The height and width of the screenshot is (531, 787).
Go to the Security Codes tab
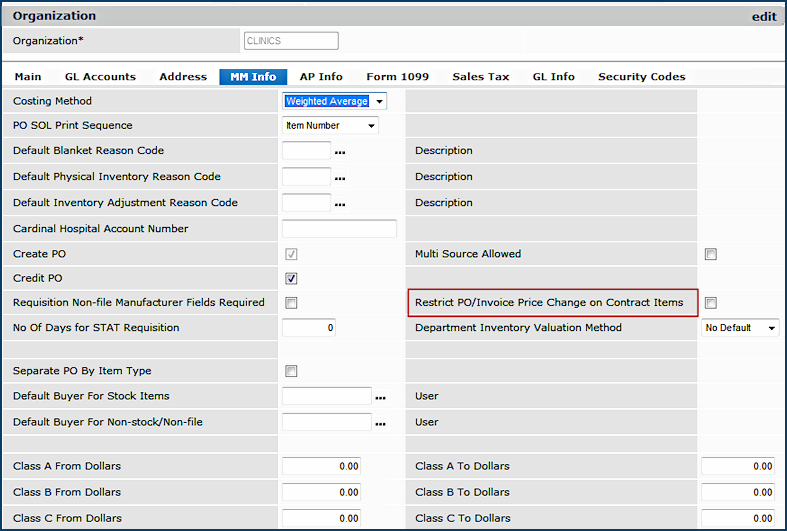[641, 77]
